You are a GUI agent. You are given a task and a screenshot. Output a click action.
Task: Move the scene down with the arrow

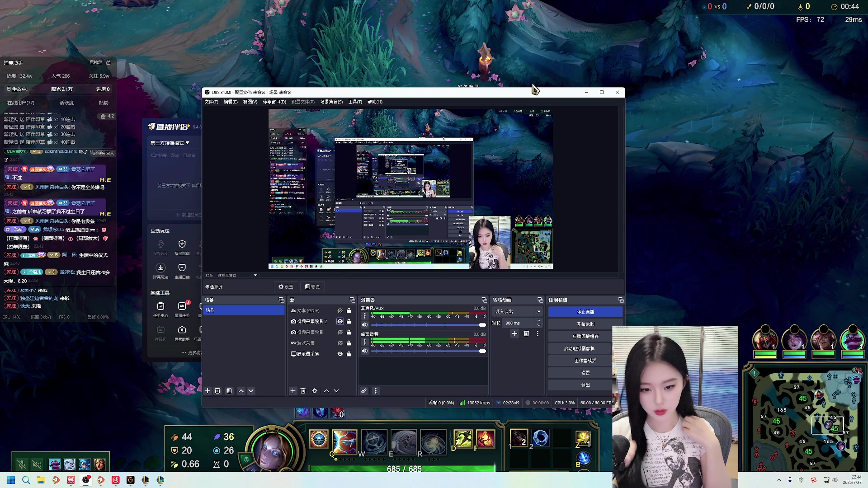(x=251, y=391)
